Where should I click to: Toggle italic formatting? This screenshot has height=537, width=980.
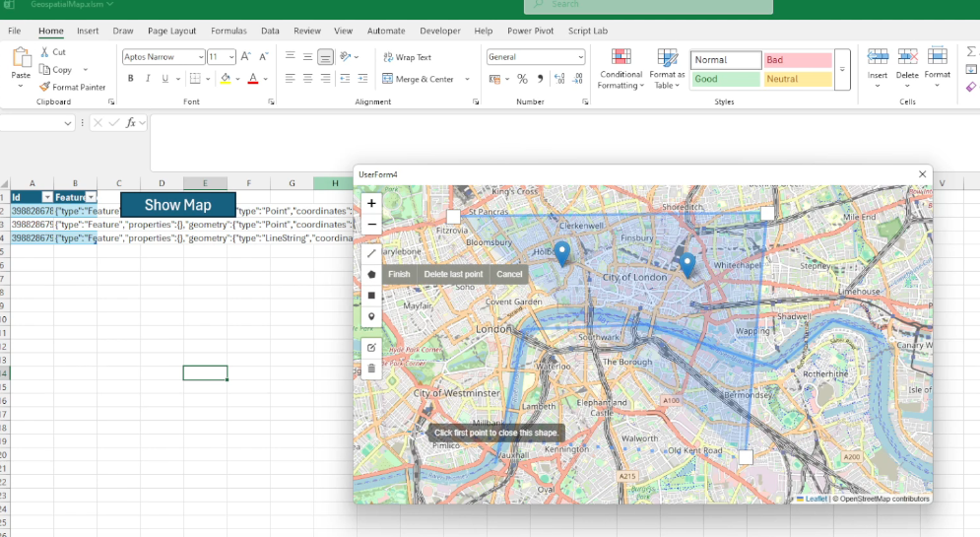(148, 79)
